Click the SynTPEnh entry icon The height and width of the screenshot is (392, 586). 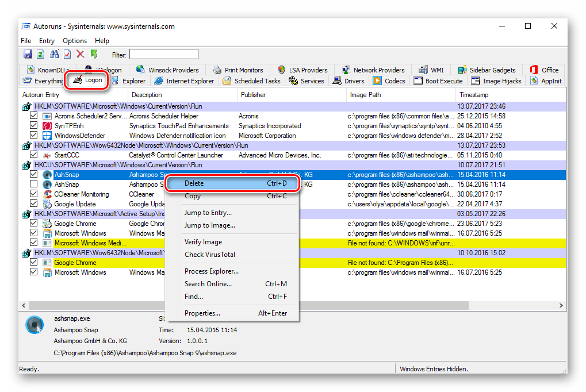point(48,126)
